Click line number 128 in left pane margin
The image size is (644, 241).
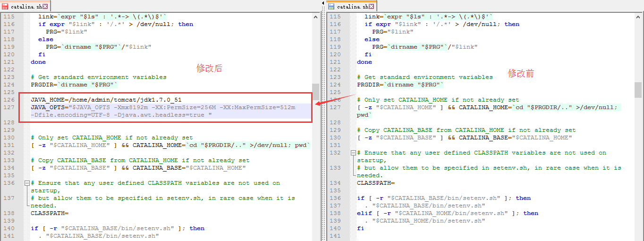(9, 122)
